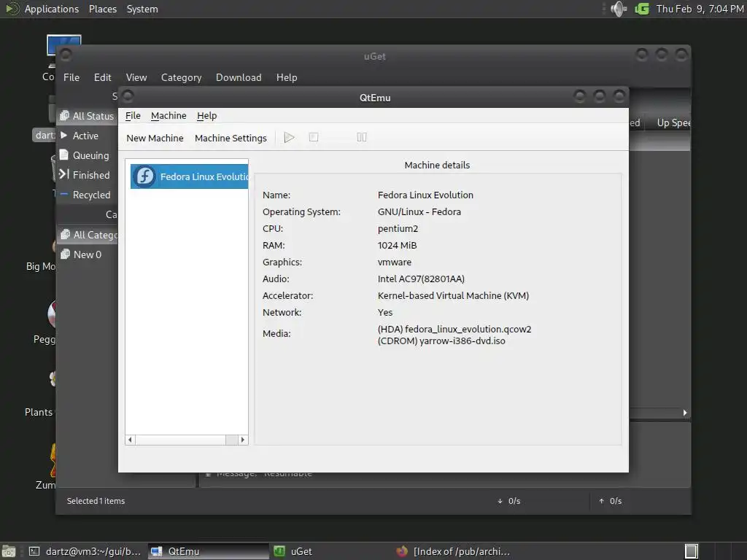The image size is (747, 560).
Task: Open Machine Settings from the toolbar
Action: (231, 138)
